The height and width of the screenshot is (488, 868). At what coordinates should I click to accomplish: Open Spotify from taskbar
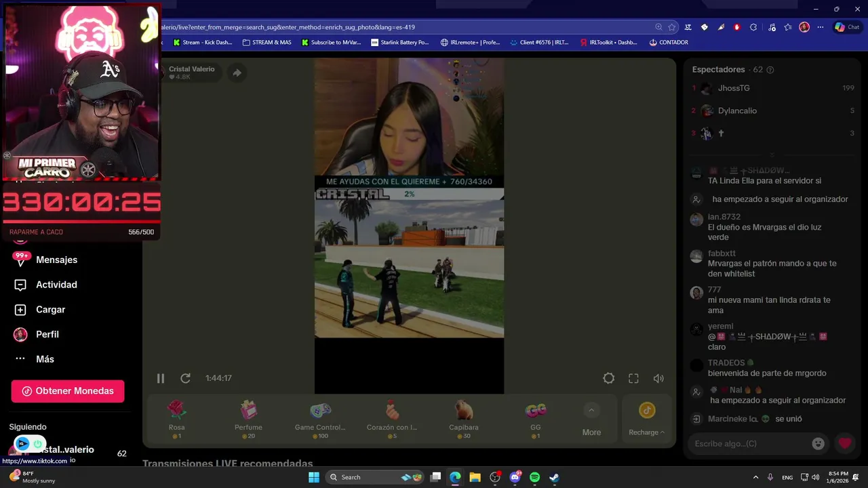[534, 477]
